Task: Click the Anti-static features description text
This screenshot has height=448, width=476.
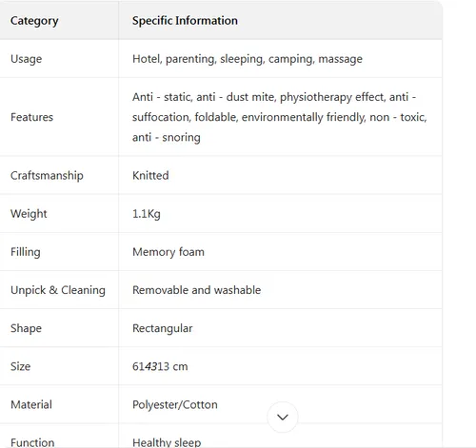Action: (280, 117)
